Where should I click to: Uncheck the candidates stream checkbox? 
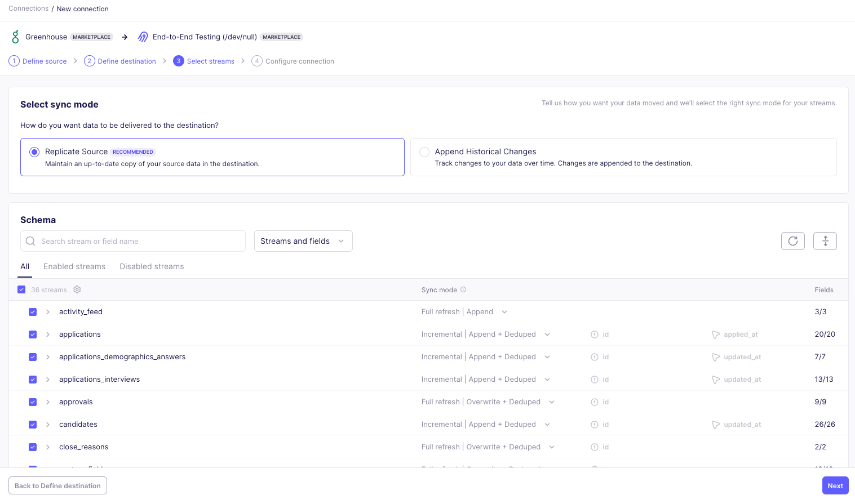point(33,425)
